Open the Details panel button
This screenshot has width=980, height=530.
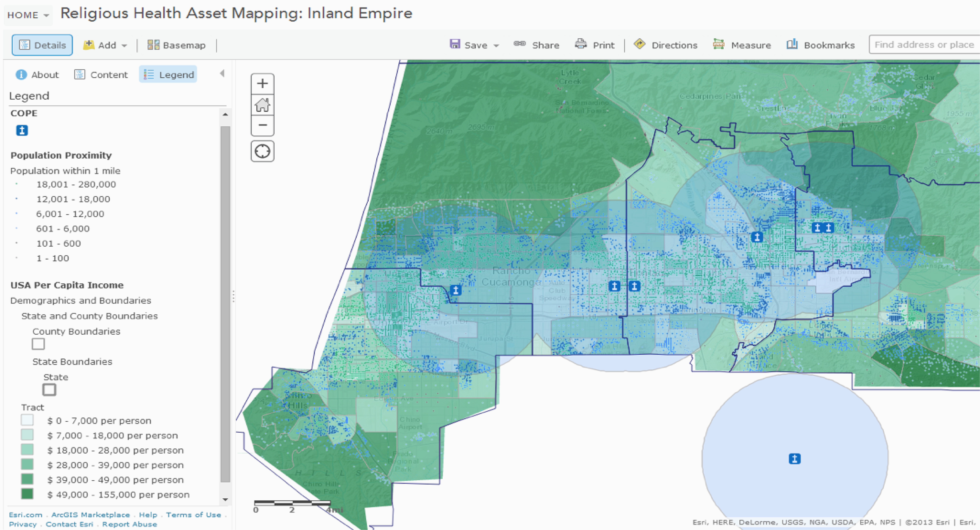pos(42,45)
